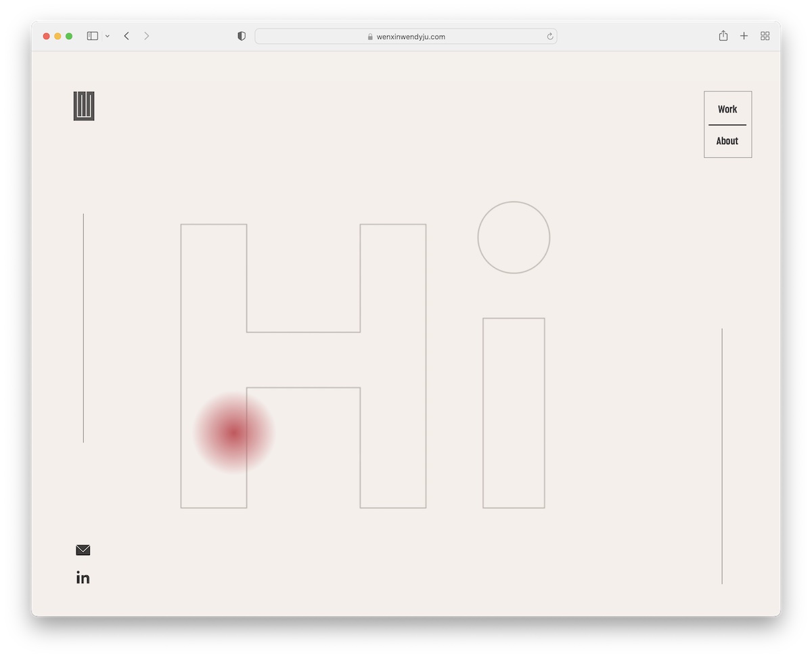Click the red glowing circle
The image size is (812, 658).
pos(233,433)
